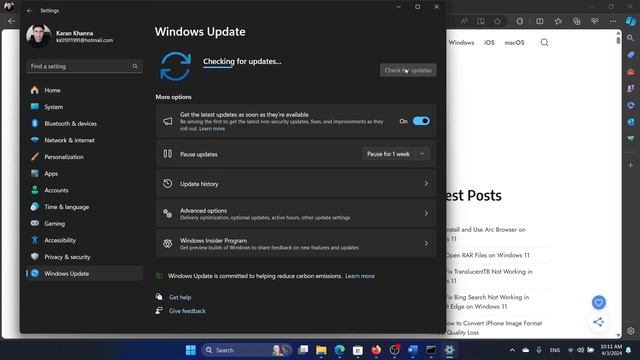Click the Settings back arrow
This screenshot has height=360, width=640.
[29, 11]
